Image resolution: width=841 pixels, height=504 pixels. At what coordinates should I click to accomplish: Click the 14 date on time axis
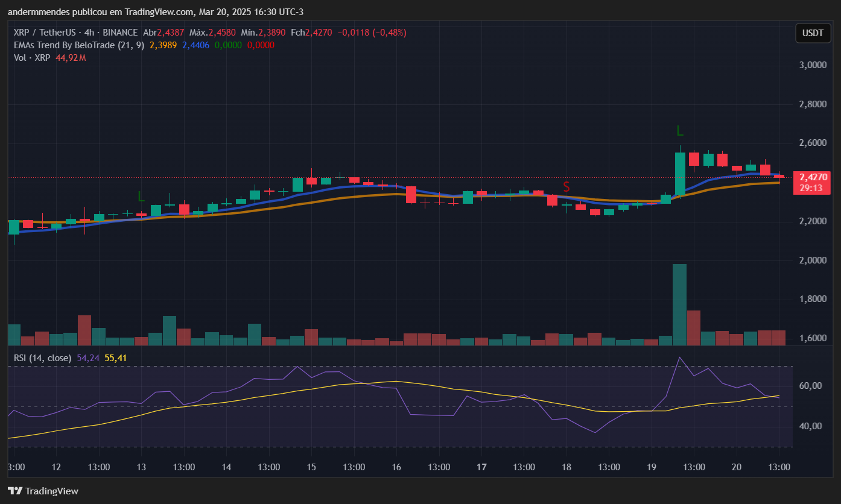227,467
